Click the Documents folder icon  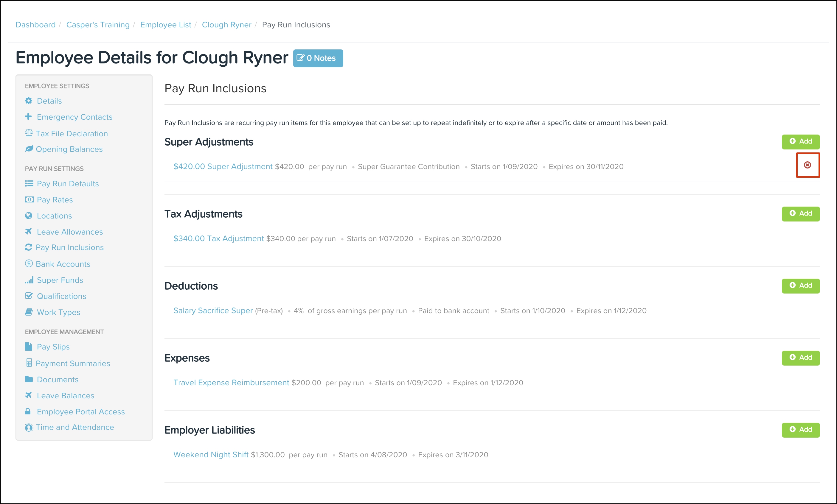[x=29, y=379]
